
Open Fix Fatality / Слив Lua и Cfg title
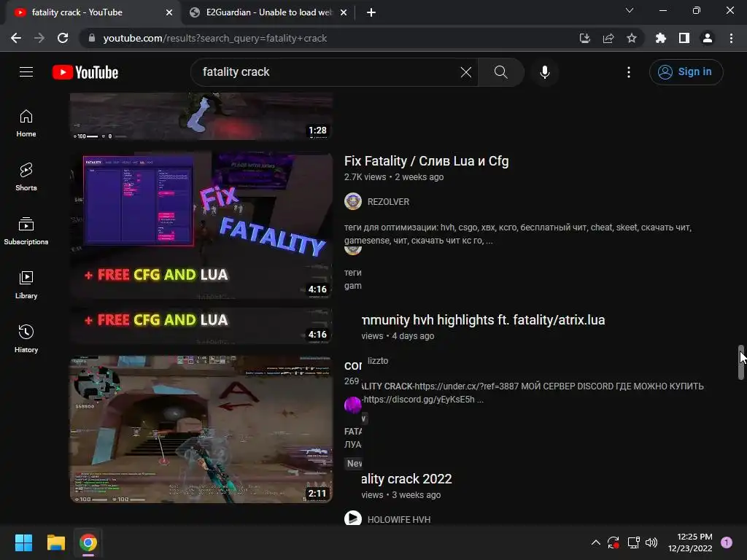coord(426,161)
